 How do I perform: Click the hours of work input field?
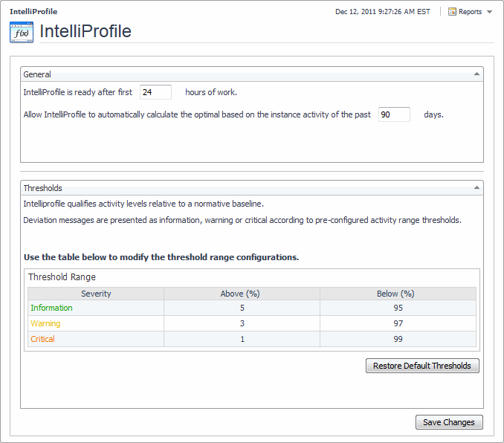click(155, 92)
